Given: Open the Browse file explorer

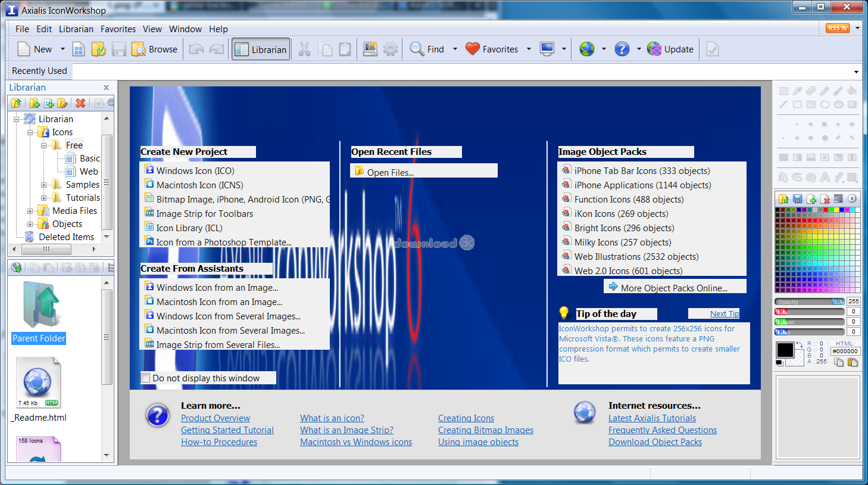Looking at the screenshot, I should coord(155,49).
